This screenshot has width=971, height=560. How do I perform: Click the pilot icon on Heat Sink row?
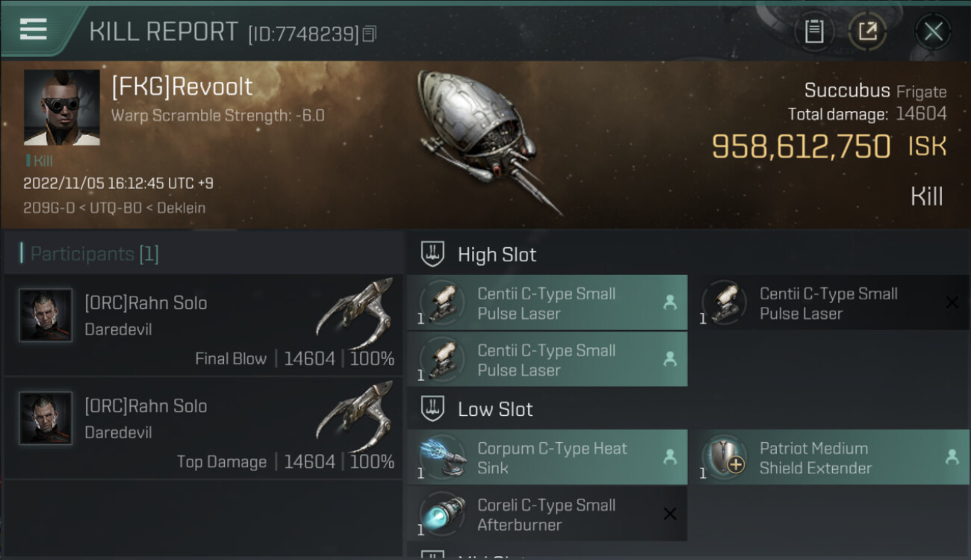tap(670, 456)
